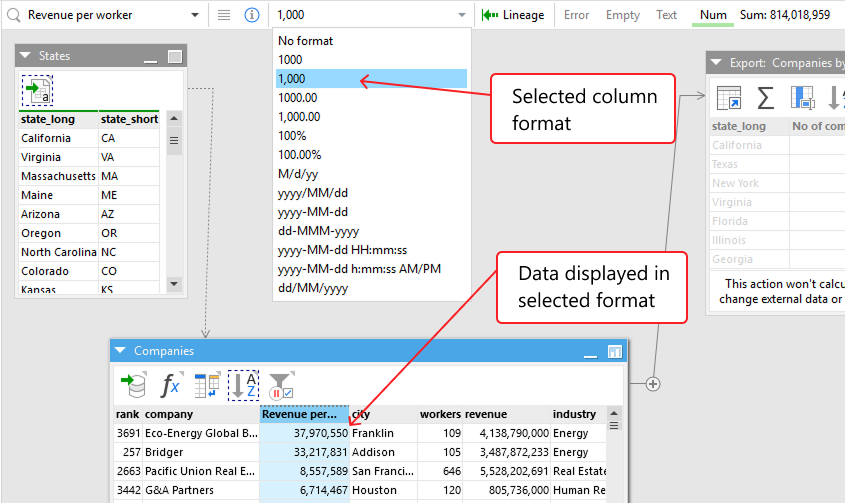Click the Revenue per... column header
Screen dimensions: 845x503
[x=304, y=414]
